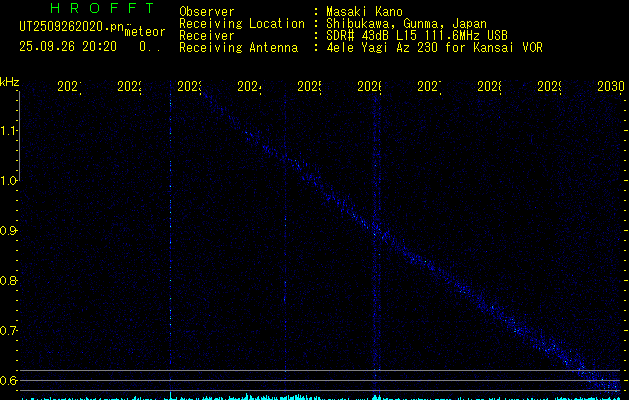Click the 0.6 kHz axis tick label

tap(10, 381)
